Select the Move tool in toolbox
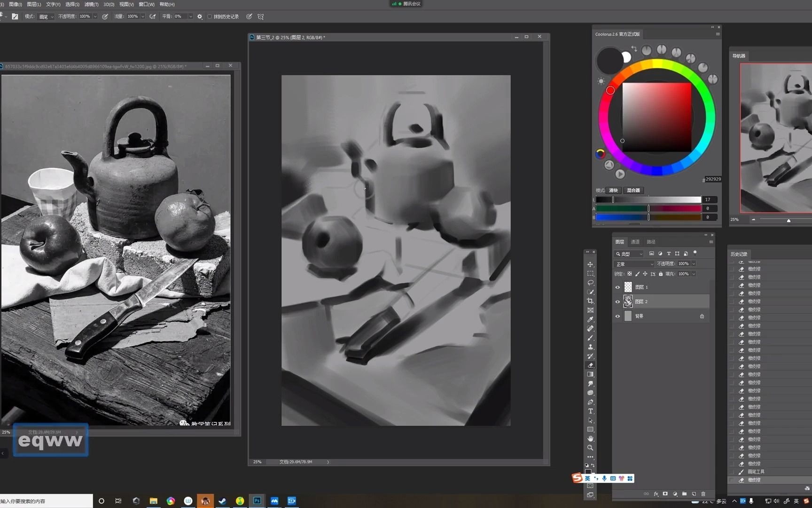The width and height of the screenshot is (812, 508). tap(590, 264)
